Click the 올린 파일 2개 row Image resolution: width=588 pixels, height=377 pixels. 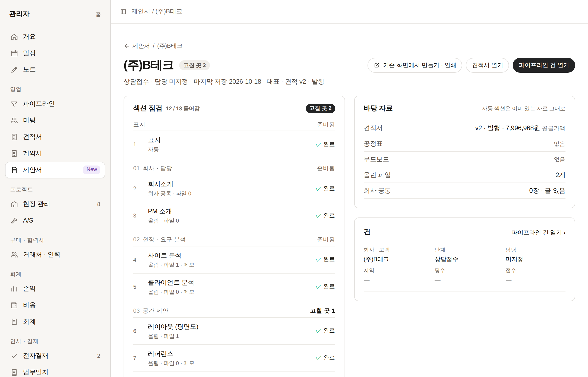464,175
